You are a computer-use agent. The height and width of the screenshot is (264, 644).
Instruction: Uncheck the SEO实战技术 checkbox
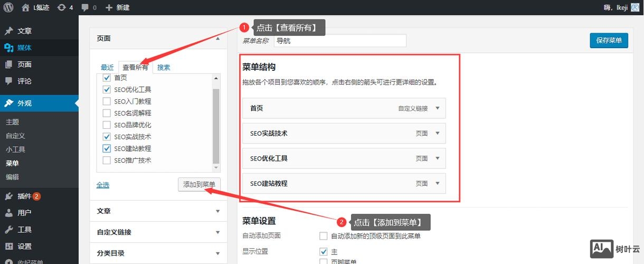point(106,137)
